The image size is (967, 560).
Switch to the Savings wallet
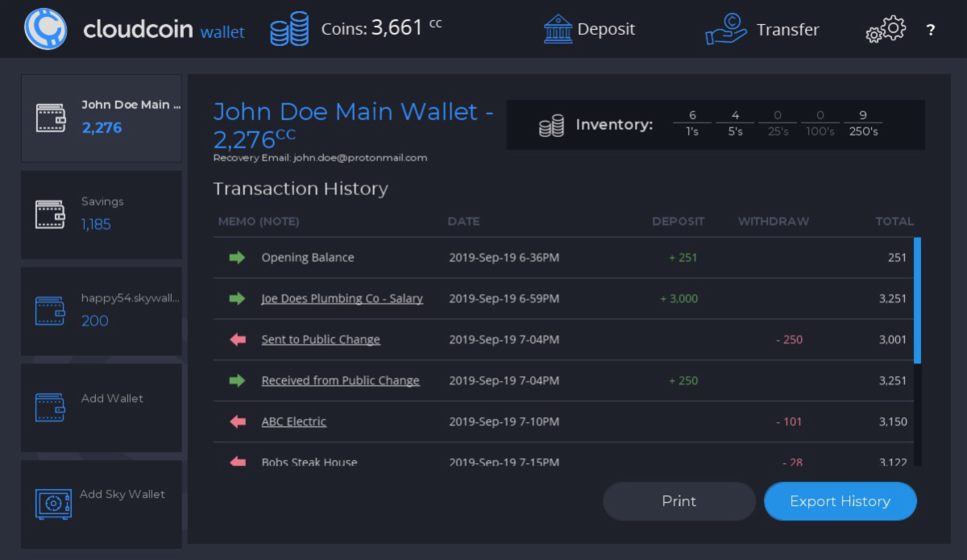[x=102, y=215]
